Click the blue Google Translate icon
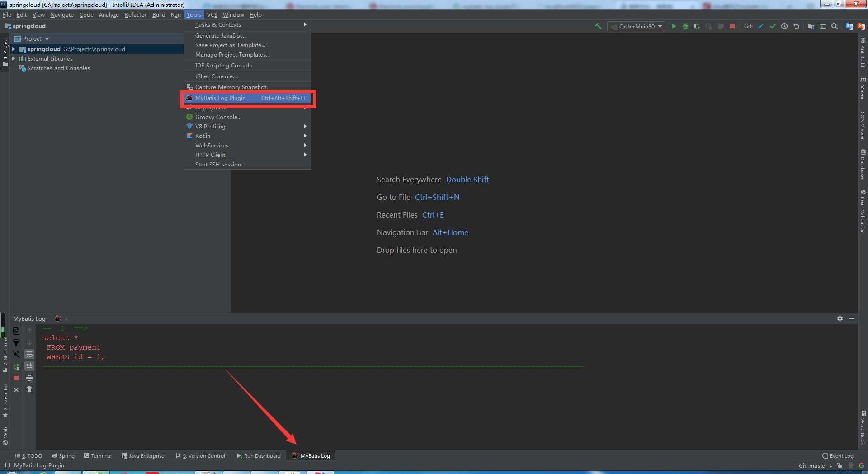868x474 pixels. point(849,26)
